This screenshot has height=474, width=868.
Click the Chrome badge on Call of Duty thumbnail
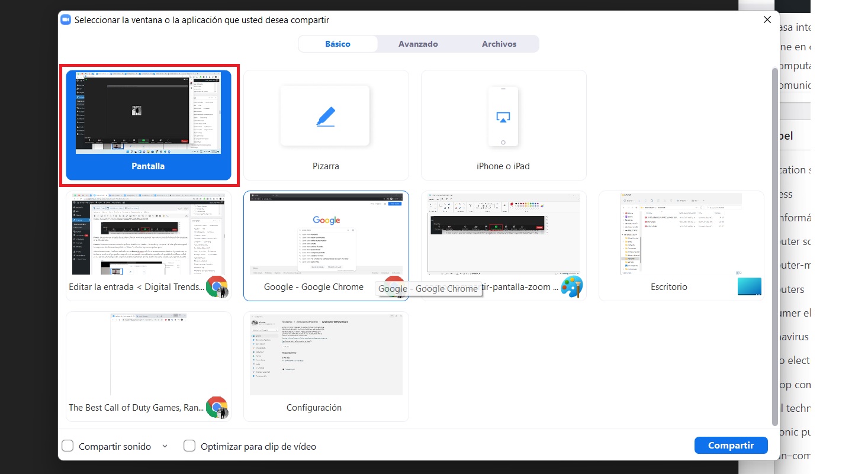click(217, 406)
